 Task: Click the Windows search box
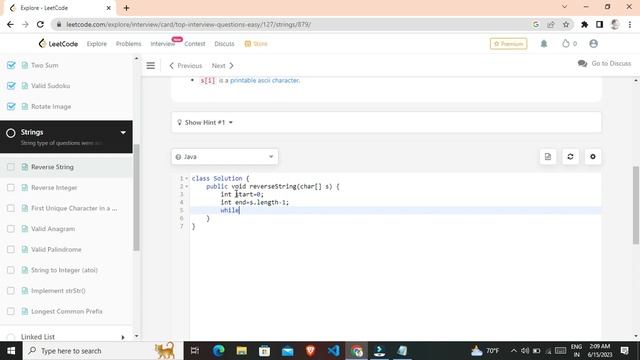click(102, 351)
